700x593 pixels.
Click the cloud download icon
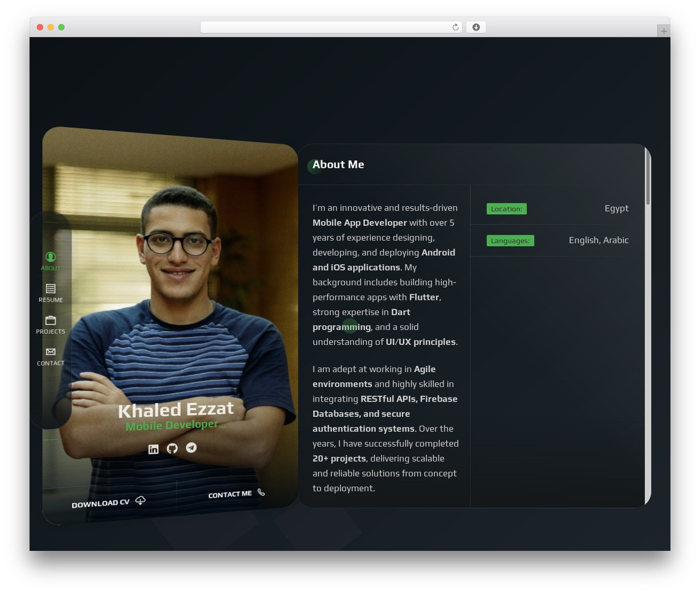[x=141, y=500]
